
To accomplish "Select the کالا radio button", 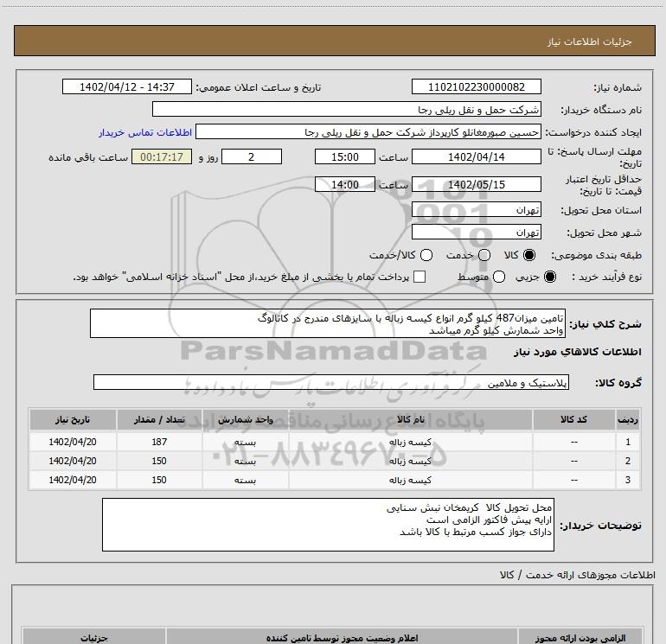I will 529,255.
